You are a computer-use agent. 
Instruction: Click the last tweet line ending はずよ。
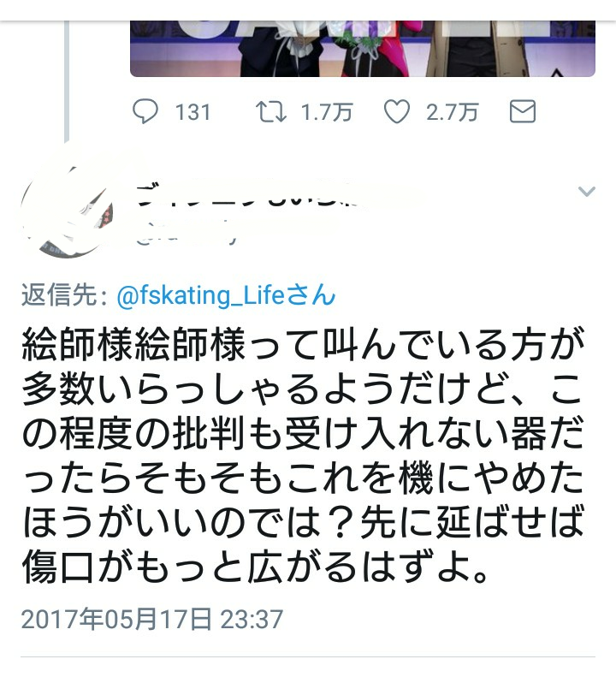pos(256,566)
